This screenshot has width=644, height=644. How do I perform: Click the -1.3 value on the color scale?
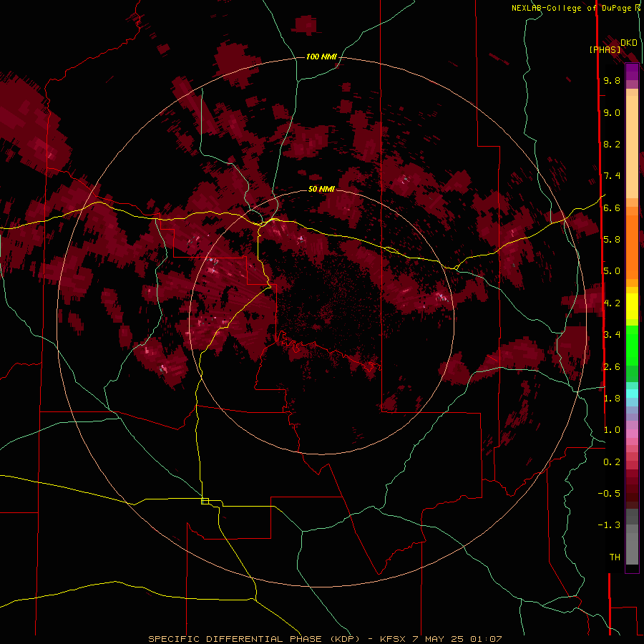tap(609, 525)
